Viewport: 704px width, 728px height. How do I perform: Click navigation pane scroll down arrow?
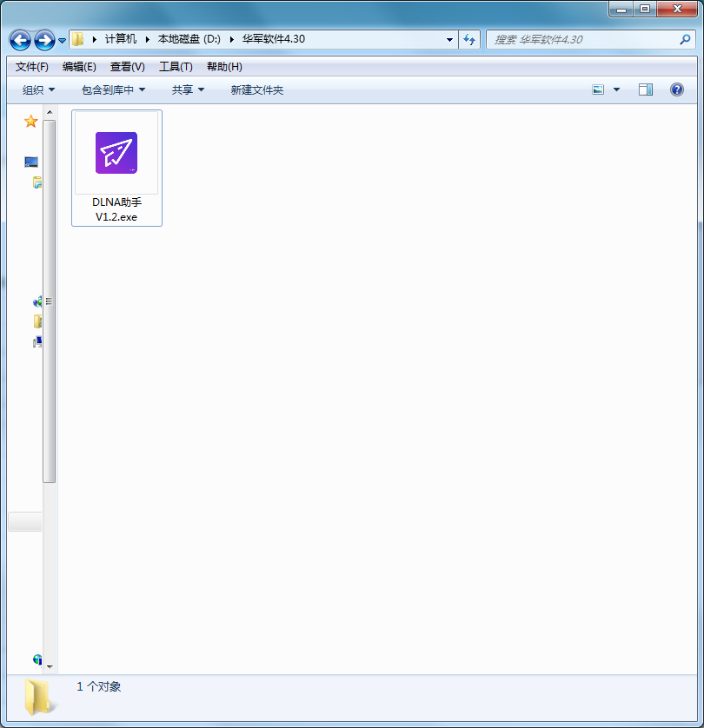coord(50,666)
